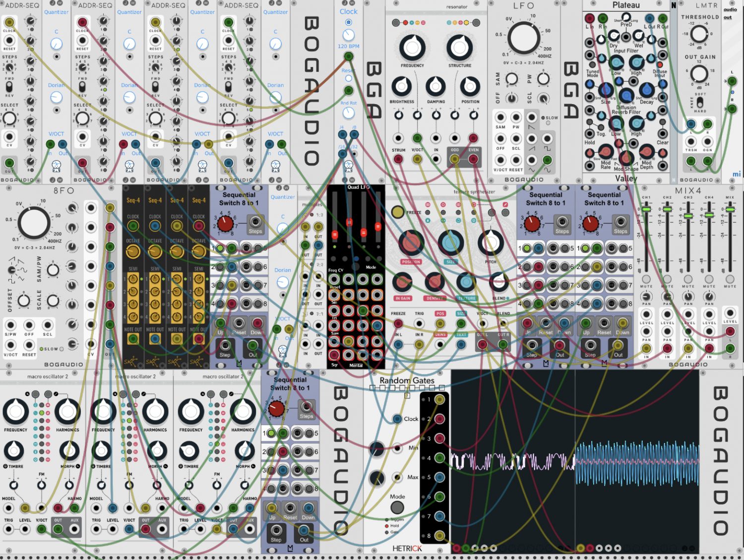
Task: Click the TRIG input jack on texture synthesizer
Action: (x=419, y=324)
